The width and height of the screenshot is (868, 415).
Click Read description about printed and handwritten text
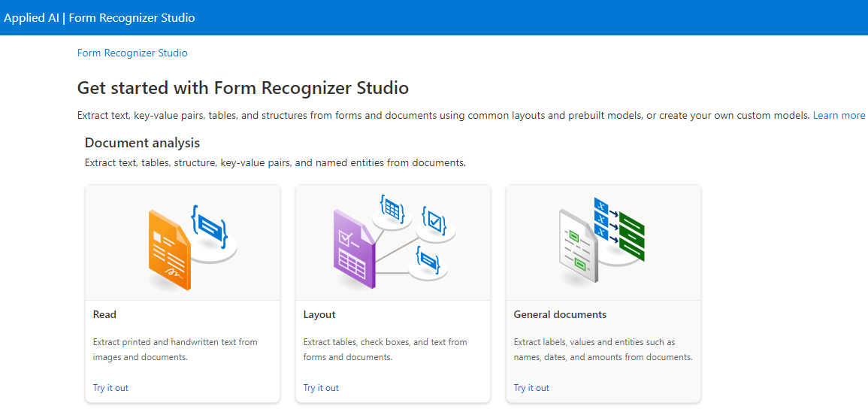point(175,350)
